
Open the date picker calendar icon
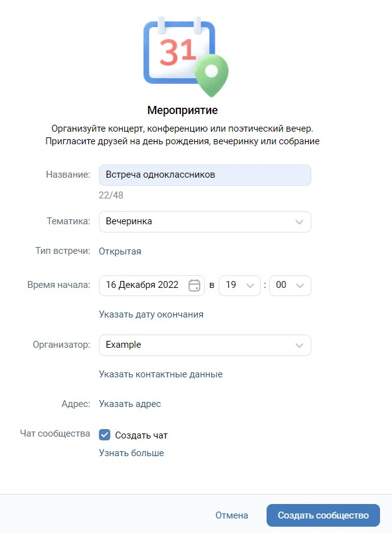pyautogui.click(x=195, y=285)
